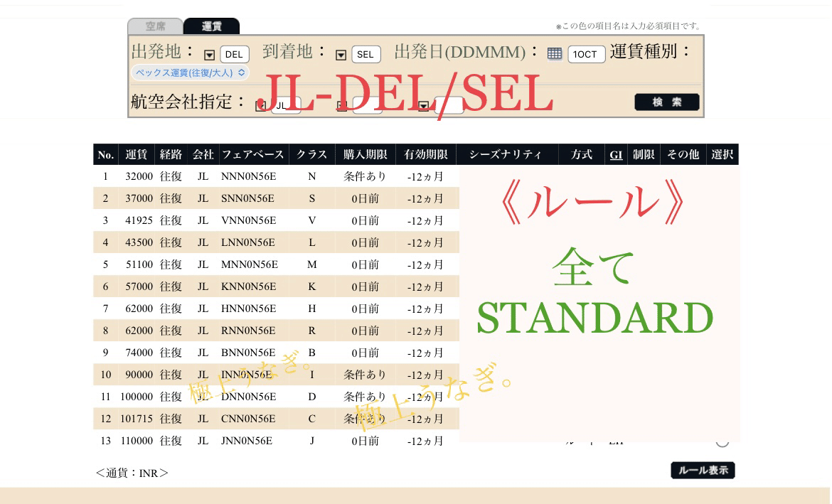Click 条件あり in the NNN0N56E row
The image size is (832, 504).
(365, 176)
